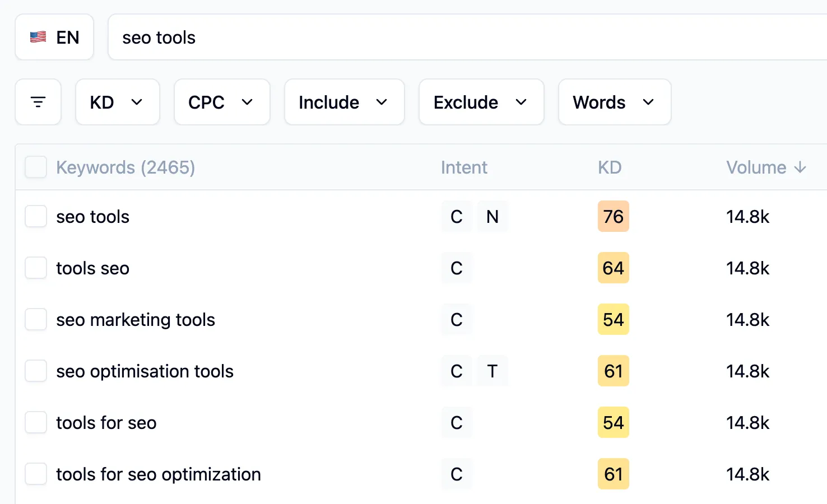Click the C intent badge for seo tools
Screen dimensions: 827x504
457,217
